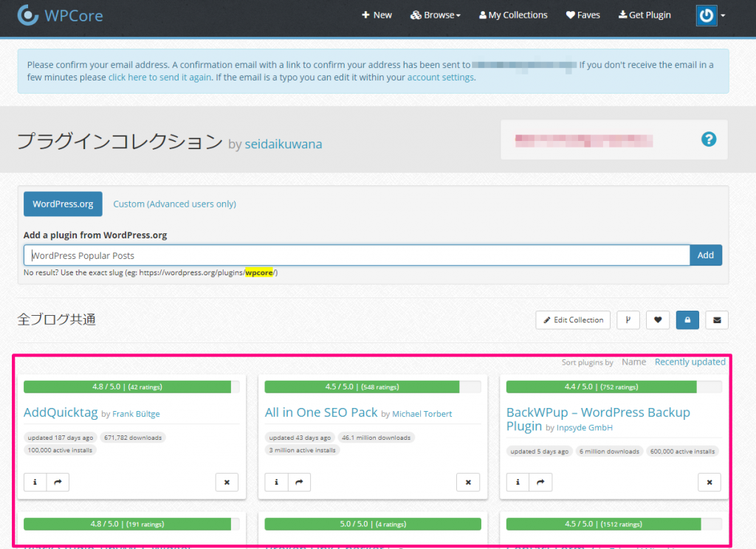Click the 4.8 / 5.0 (191 ratings) bar
The width and height of the screenshot is (756, 549).
tap(131, 525)
